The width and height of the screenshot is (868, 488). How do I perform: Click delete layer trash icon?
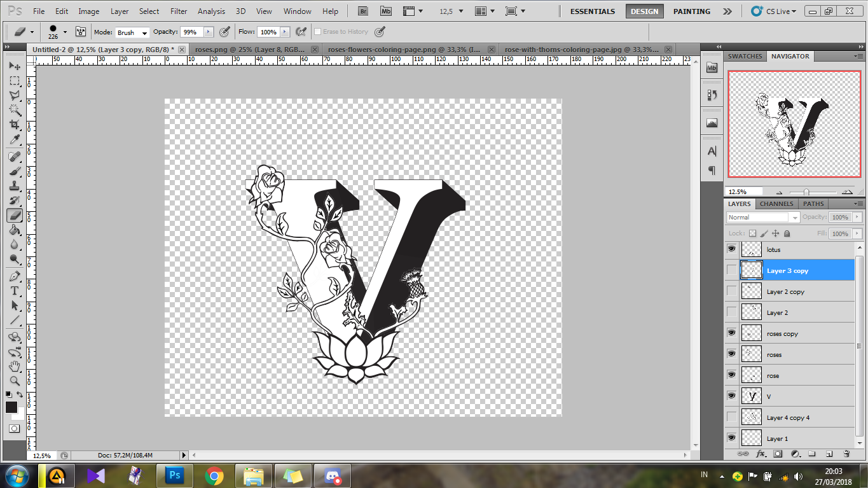[x=846, y=454]
